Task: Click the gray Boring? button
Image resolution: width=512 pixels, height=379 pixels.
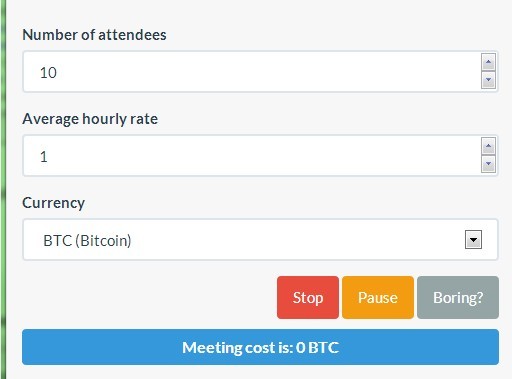Action: (x=458, y=297)
